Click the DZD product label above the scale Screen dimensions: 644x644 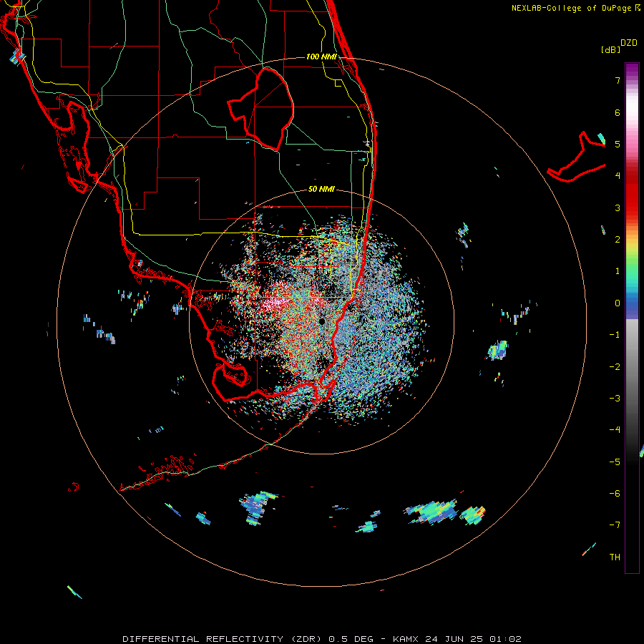click(x=629, y=43)
